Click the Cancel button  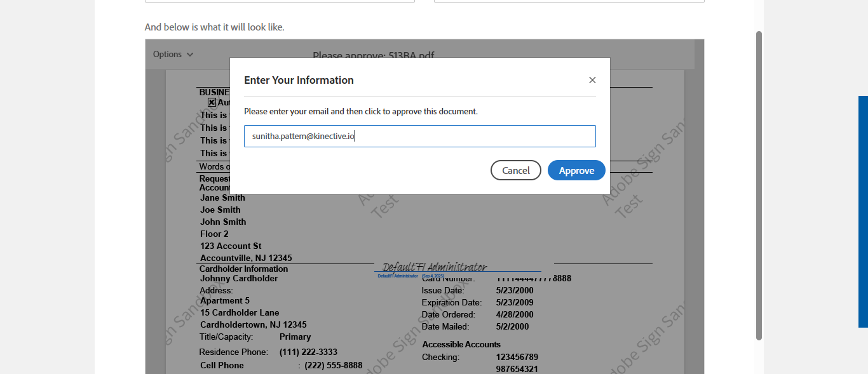(x=516, y=170)
